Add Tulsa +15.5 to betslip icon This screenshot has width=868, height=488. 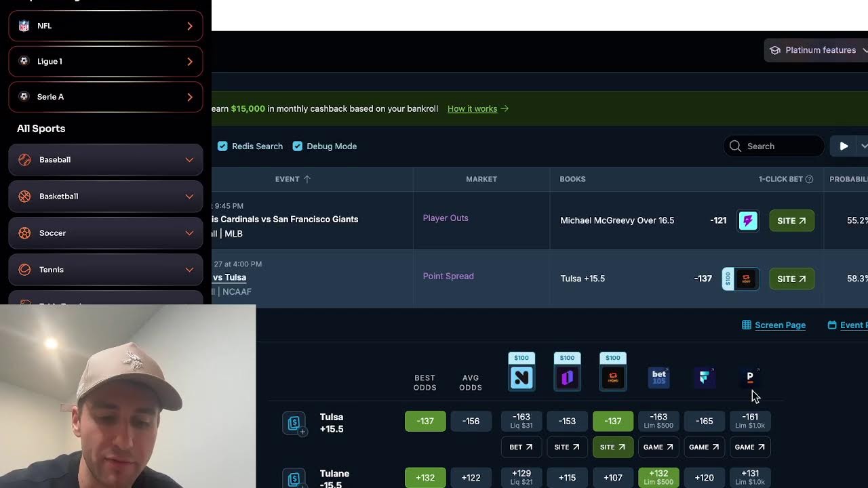(x=294, y=424)
